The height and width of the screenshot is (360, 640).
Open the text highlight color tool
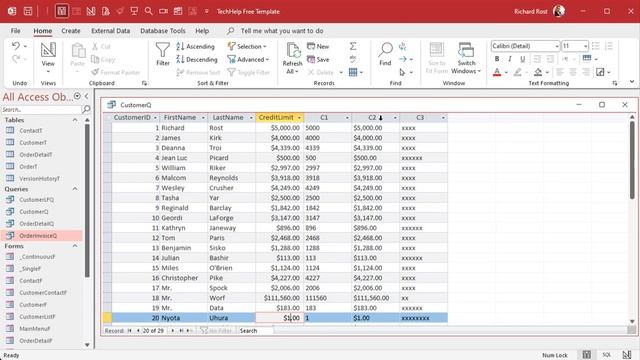tap(518, 72)
